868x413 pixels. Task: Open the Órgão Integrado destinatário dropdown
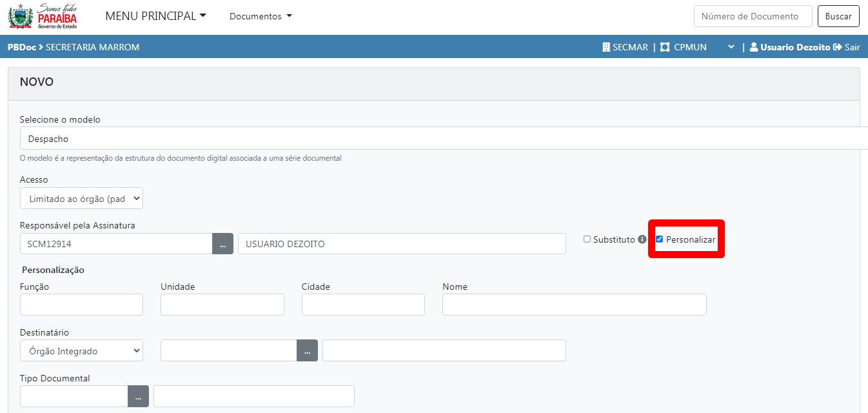click(81, 351)
